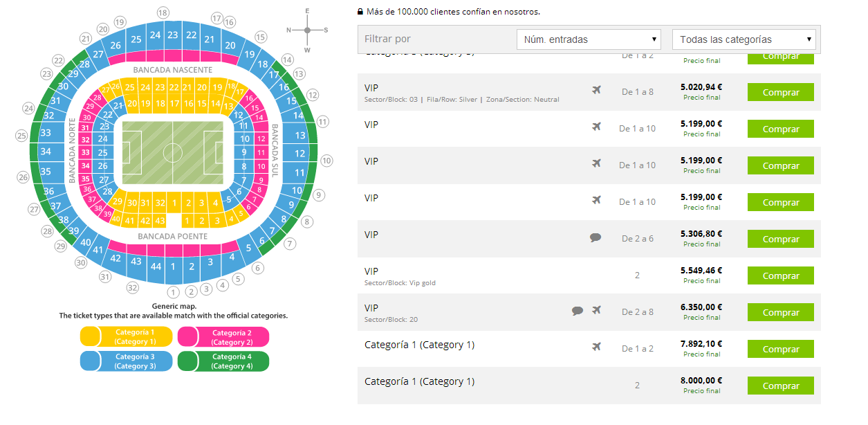Expand the Todas las categorías dropdown
The height and width of the screenshot is (425, 868).
click(x=744, y=39)
